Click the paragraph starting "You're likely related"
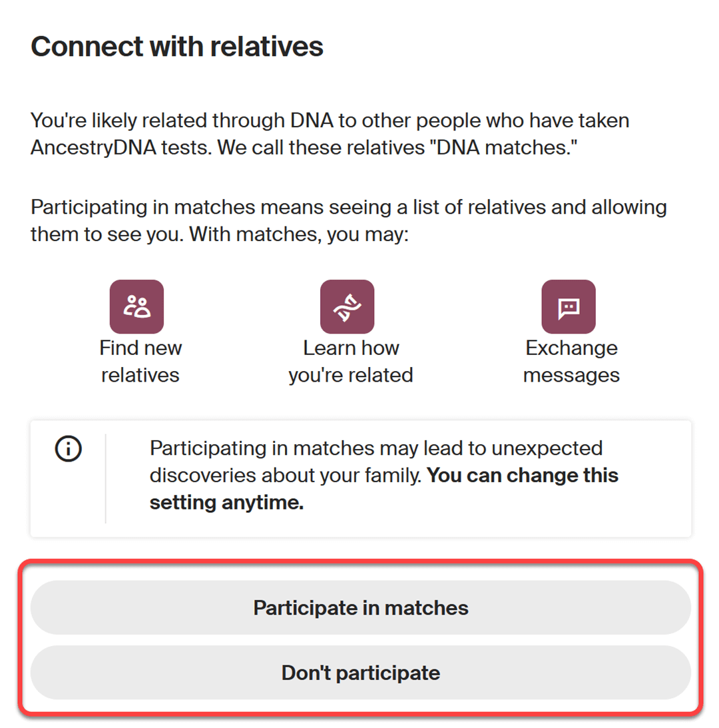The height and width of the screenshot is (728, 719). coord(330,135)
